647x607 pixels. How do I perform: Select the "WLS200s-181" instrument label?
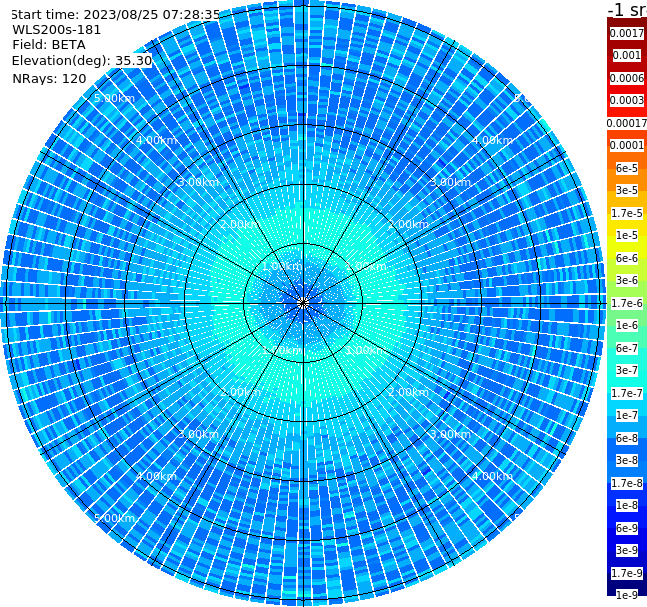click(56, 30)
